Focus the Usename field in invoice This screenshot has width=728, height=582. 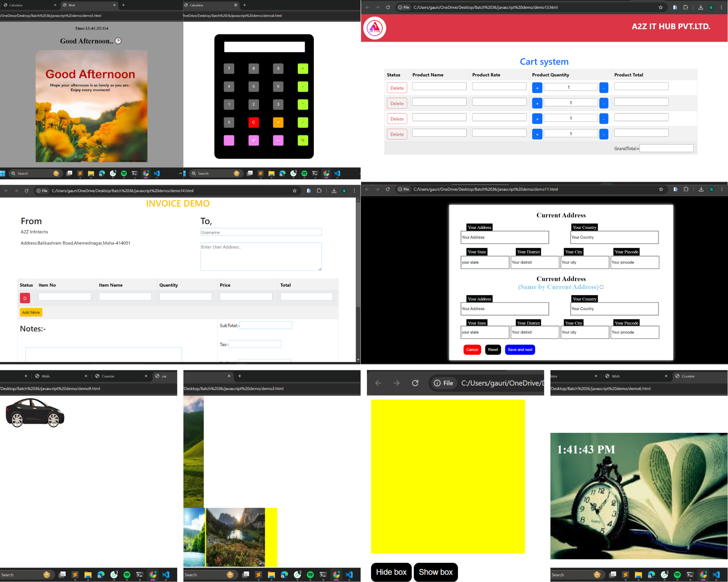coord(261,232)
